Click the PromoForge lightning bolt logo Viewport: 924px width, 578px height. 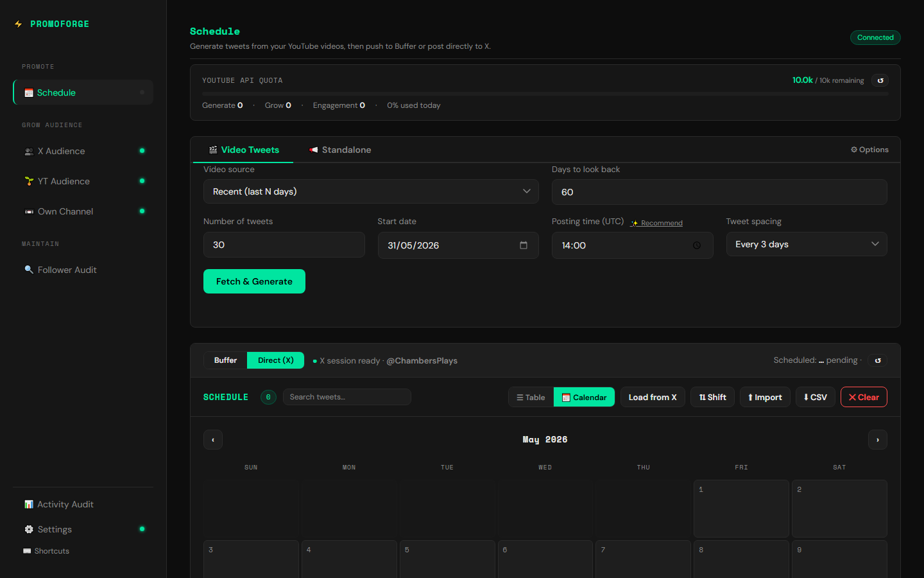point(18,24)
